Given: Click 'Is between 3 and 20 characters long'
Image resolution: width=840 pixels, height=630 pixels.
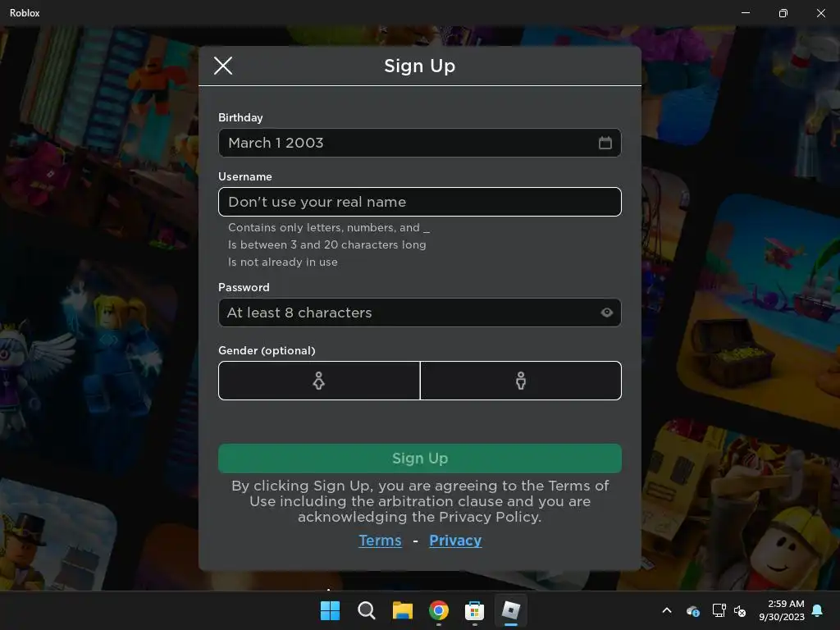Looking at the screenshot, I should [x=326, y=244].
